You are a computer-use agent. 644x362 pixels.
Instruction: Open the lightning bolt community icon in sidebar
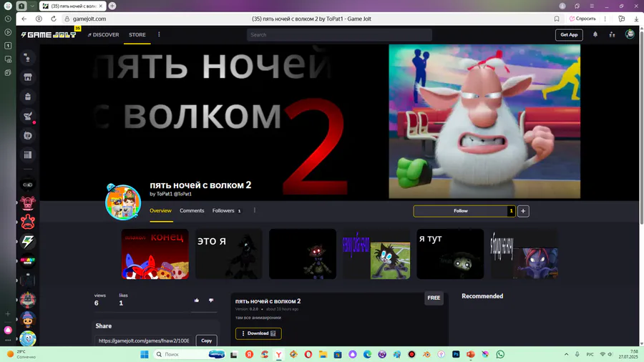[28, 241]
